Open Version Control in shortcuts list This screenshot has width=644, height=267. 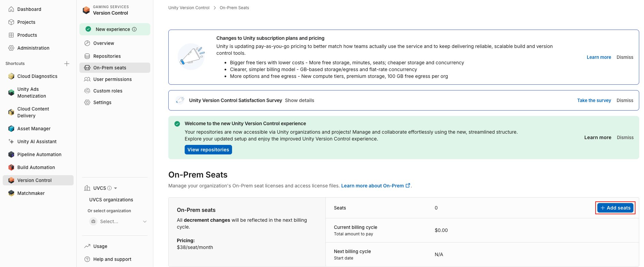[38, 180]
